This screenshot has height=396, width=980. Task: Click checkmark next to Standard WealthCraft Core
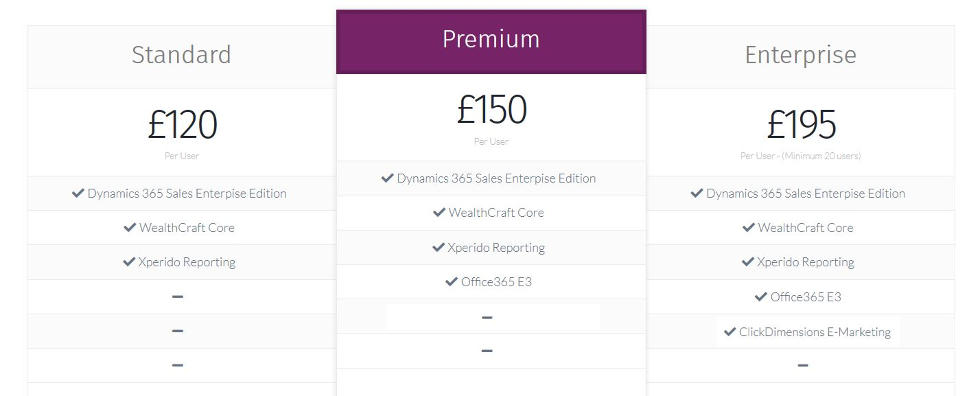tap(130, 228)
